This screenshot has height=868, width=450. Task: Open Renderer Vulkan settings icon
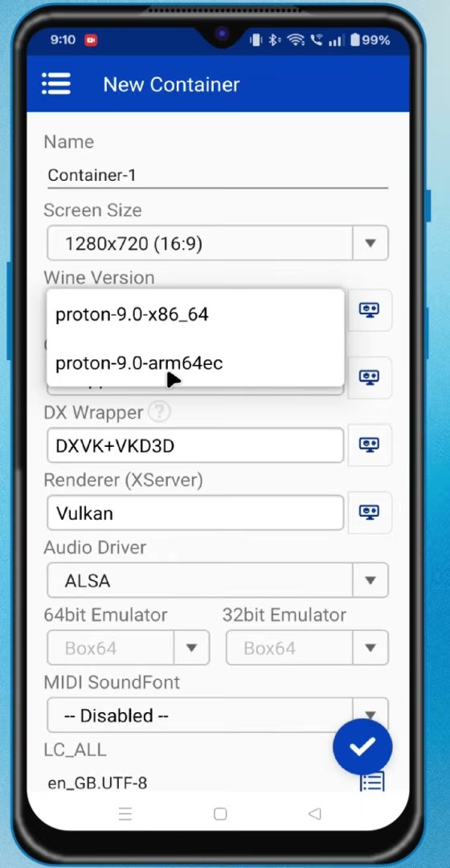[x=369, y=513]
